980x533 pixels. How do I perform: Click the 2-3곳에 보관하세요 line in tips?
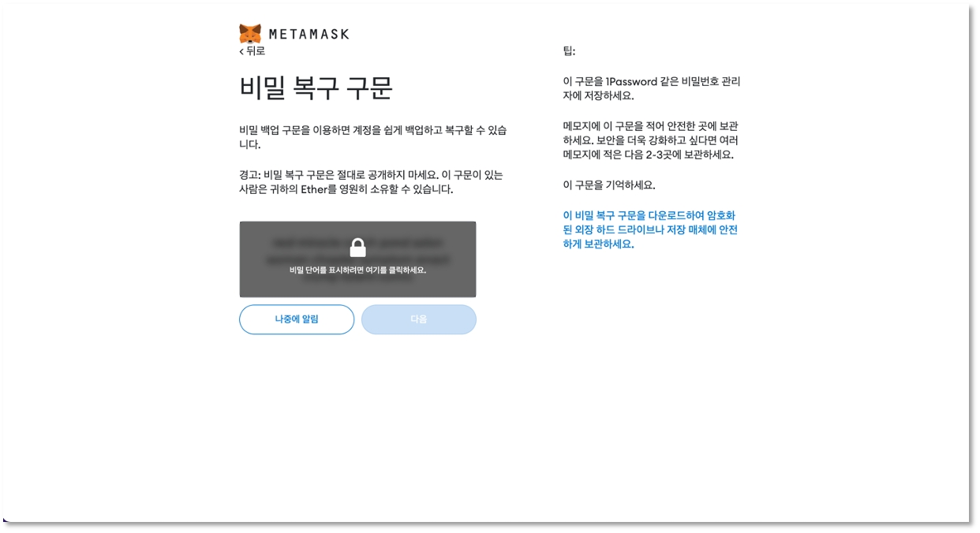point(648,155)
